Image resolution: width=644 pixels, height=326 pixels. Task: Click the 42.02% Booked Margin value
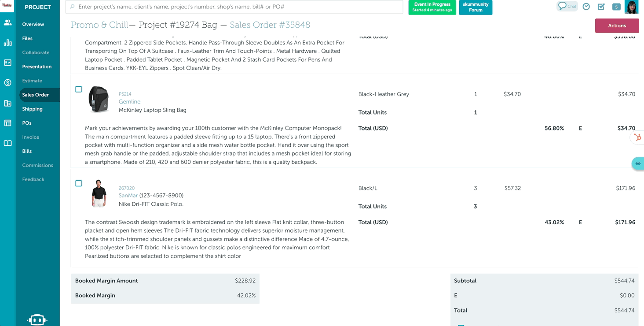point(246,296)
